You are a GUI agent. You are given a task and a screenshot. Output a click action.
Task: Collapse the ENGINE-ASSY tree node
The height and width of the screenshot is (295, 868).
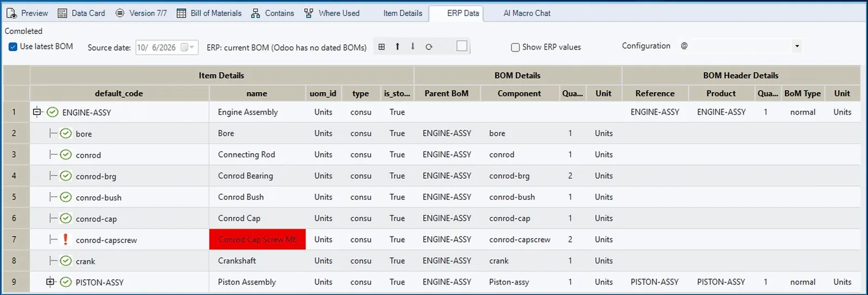pos(37,112)
